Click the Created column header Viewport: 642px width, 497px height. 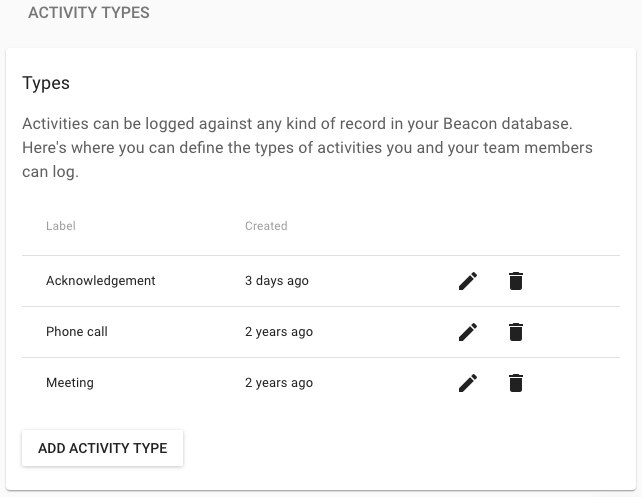click(266, 226)
